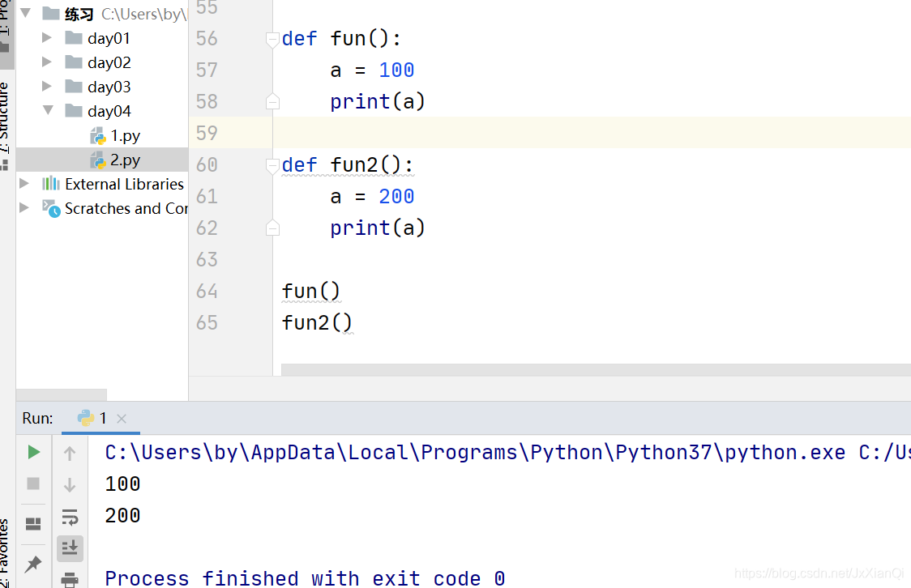
Task: Click the 练习 project folder icon
Action: (51, 13)
